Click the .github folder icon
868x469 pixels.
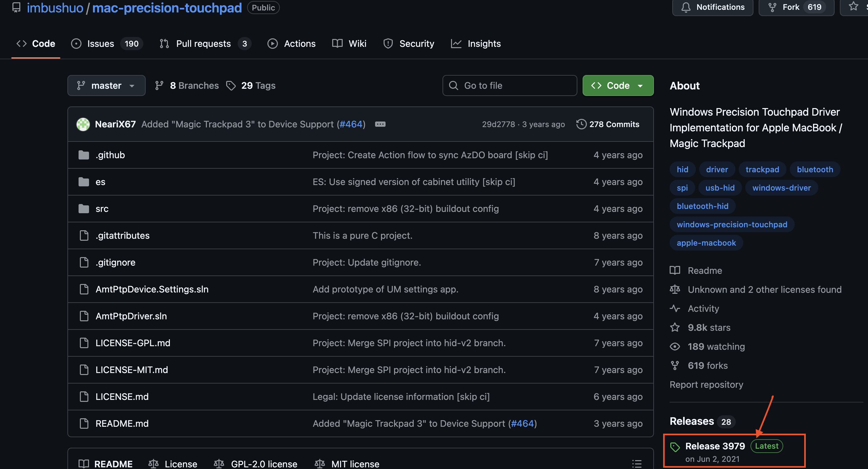coord(83,155)
